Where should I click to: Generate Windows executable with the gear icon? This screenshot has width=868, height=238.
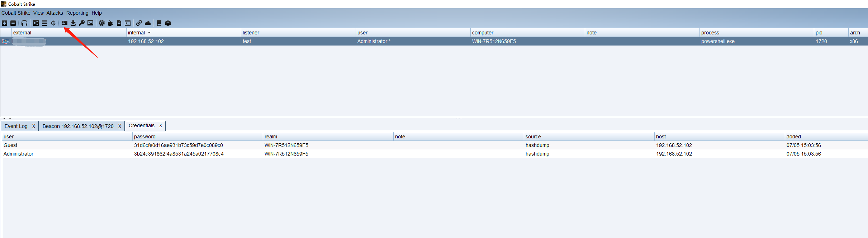102,23
